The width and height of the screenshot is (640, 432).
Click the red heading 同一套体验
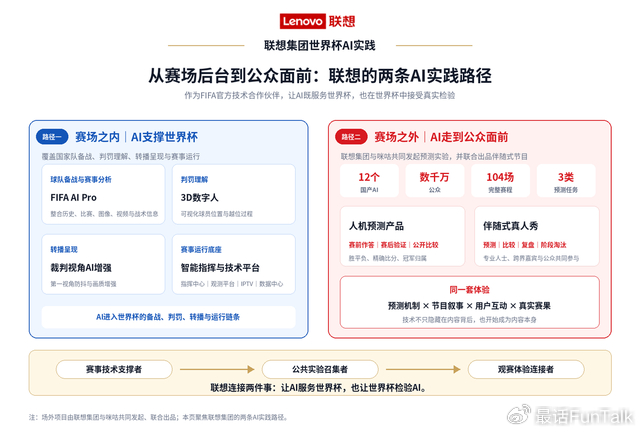469,290
